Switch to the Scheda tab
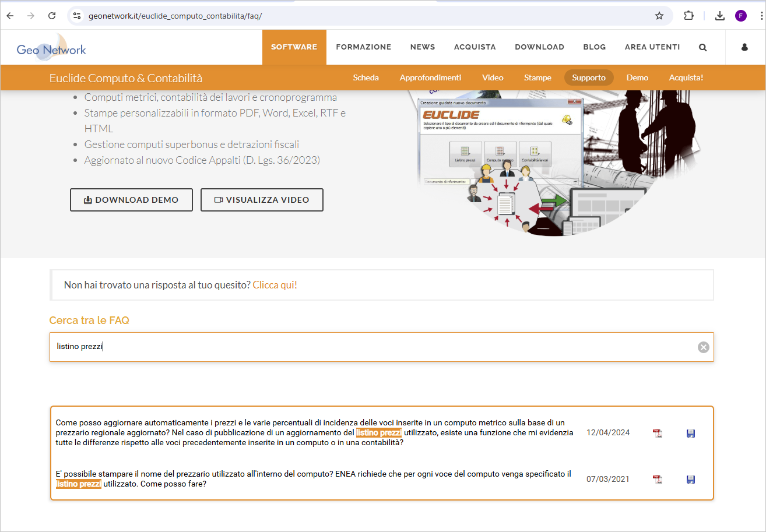The image size is (766, 532). click(366, 77)
